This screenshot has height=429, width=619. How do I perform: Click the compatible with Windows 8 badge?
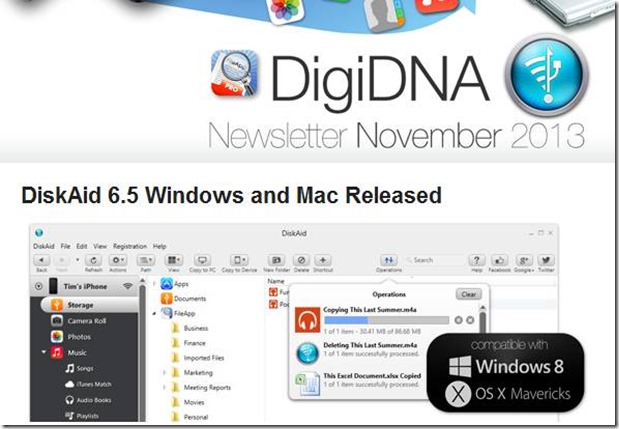tap(505, 373)
